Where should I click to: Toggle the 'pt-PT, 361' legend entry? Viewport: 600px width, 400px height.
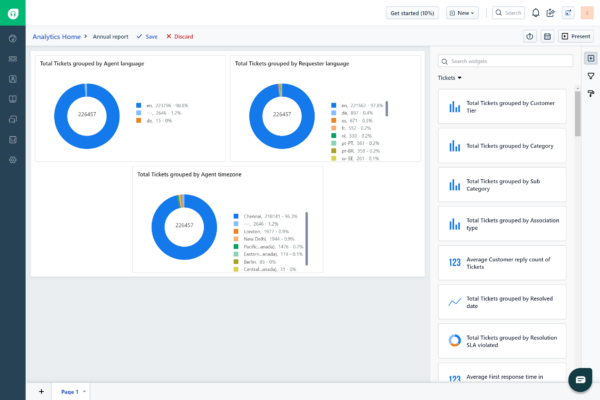355,143
